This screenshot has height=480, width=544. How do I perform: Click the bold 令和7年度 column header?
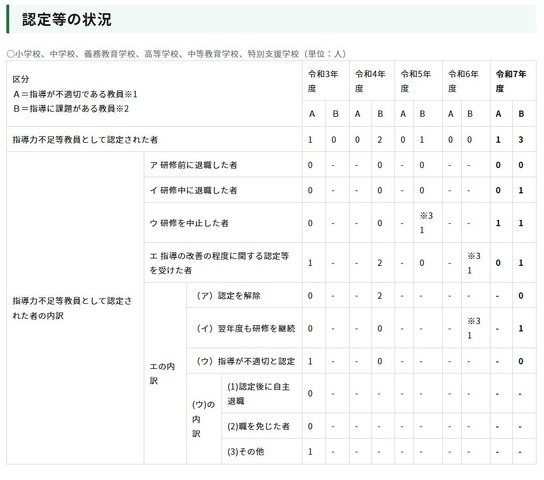(x=511, y=81)
